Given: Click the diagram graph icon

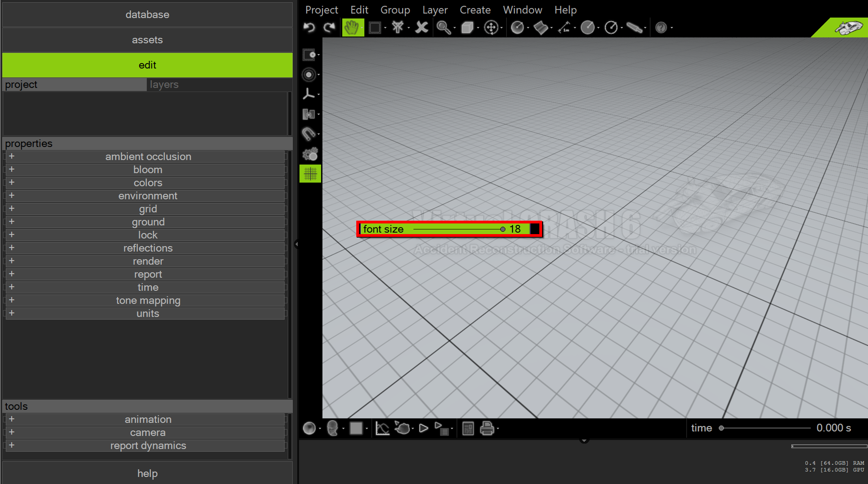Looking at the screenshot, I should (x=382, y=428).
